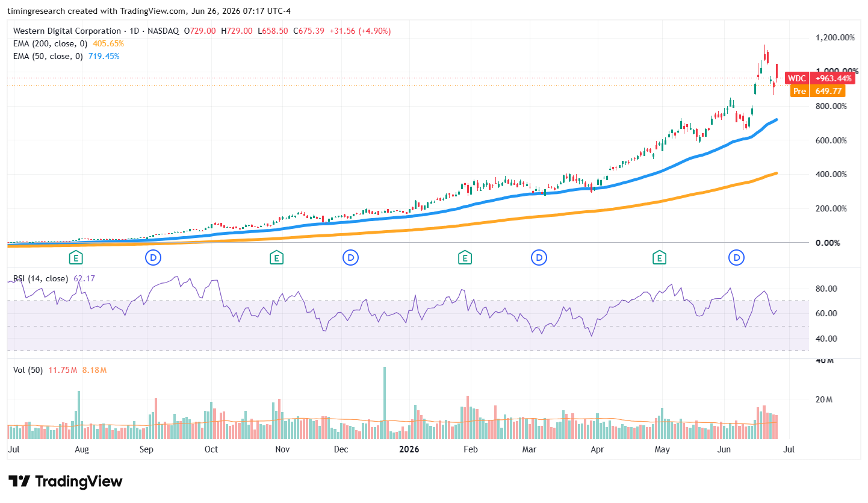This screenshot has width=868, height=503.
Task: Click the earnings marker nearest the May label
Action: (x=660, y=258)
